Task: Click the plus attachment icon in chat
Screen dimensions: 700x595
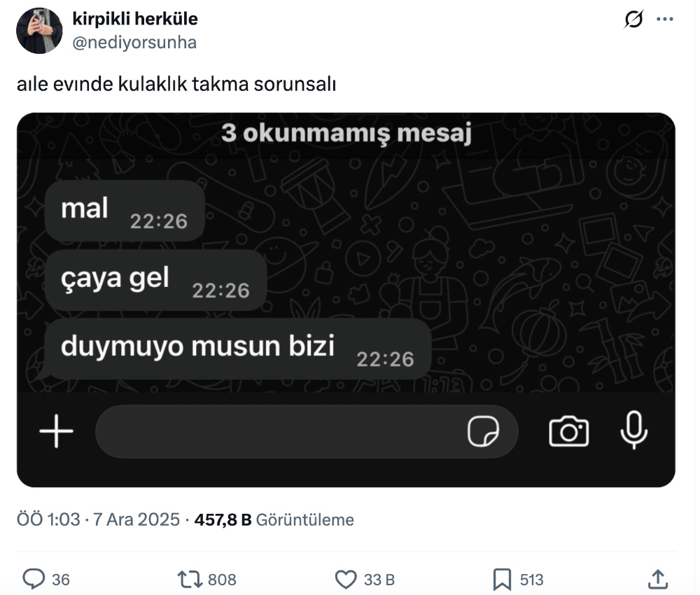Action: coord(57,432)
